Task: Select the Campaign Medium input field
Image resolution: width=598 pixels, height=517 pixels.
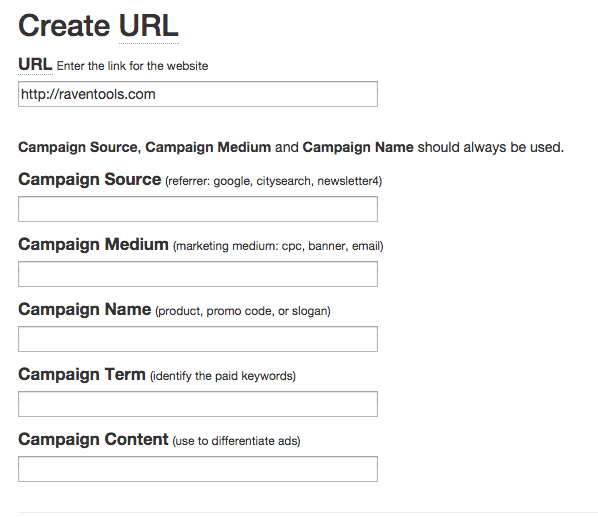Action: (x=198, y=274)
